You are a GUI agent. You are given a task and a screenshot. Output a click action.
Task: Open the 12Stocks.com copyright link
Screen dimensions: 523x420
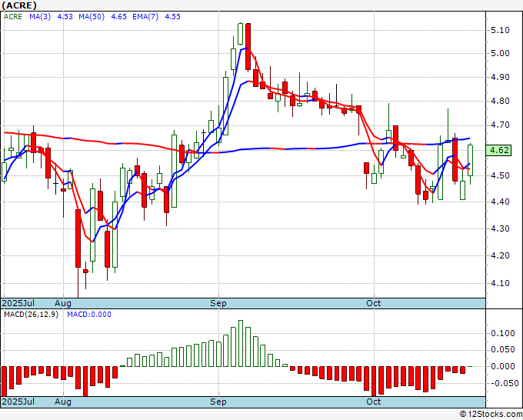pos(491,415)
